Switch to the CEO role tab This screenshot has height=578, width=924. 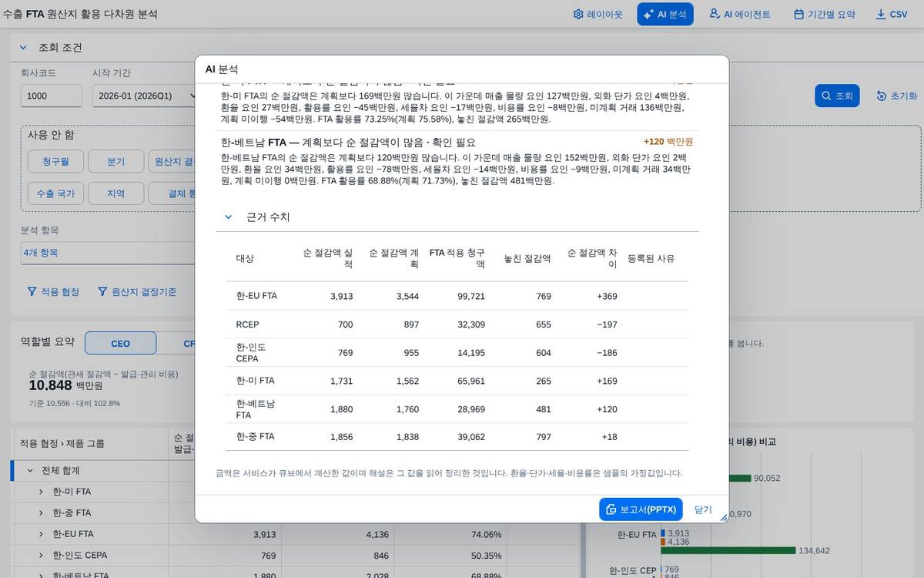click(120, 344)
